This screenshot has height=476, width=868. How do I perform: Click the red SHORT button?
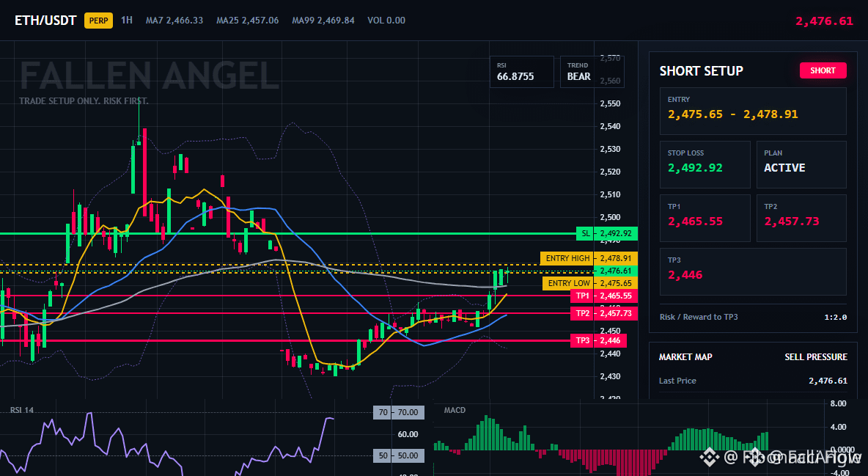[823, 70]
